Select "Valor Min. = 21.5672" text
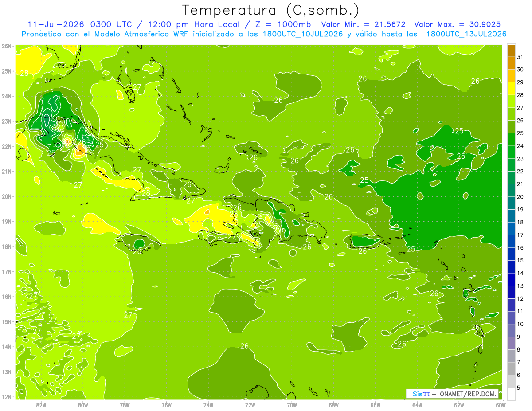 click(364, 24)
